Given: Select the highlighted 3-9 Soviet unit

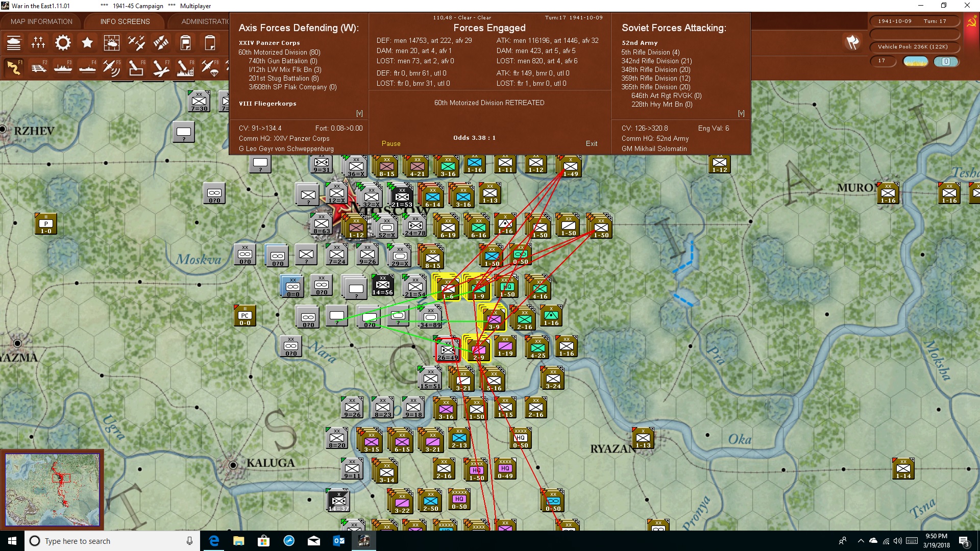Looking at the screenshot, I should click(494, 319).
